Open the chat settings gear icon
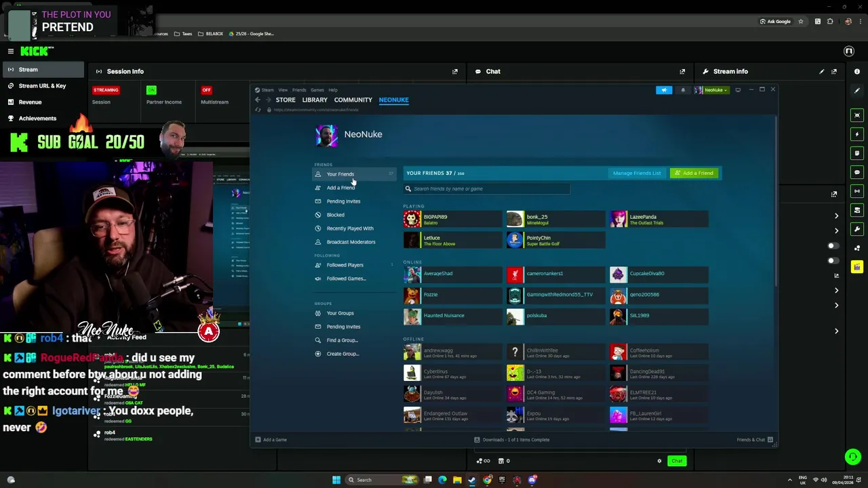Screen dimensions: 868x488 pos(659,461)
